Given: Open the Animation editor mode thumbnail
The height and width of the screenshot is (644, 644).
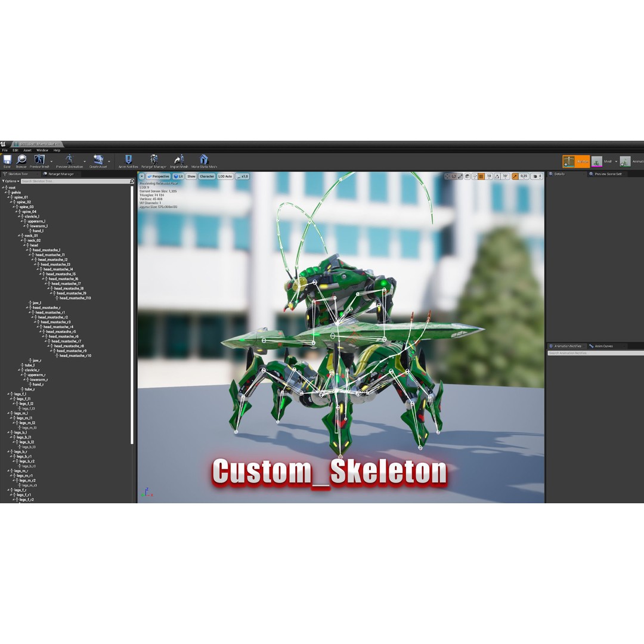Looking at the screenshot, I should pos(625,162).
